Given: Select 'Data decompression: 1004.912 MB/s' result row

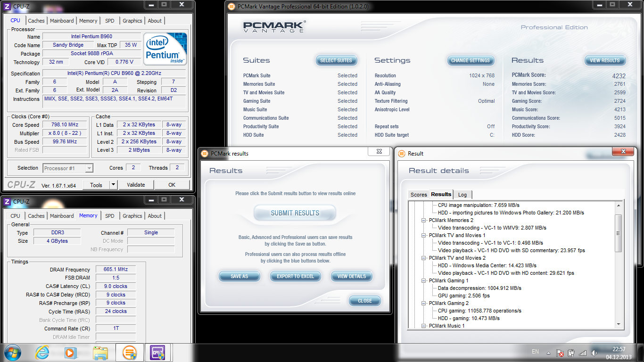Looking at the screenshot, I should click(479, 288).
